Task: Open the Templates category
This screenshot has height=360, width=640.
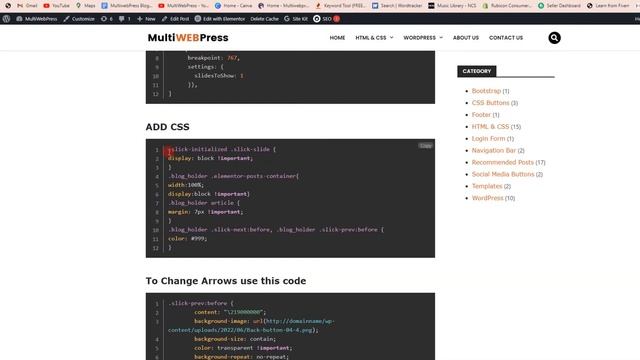Action: coord(487,186)
